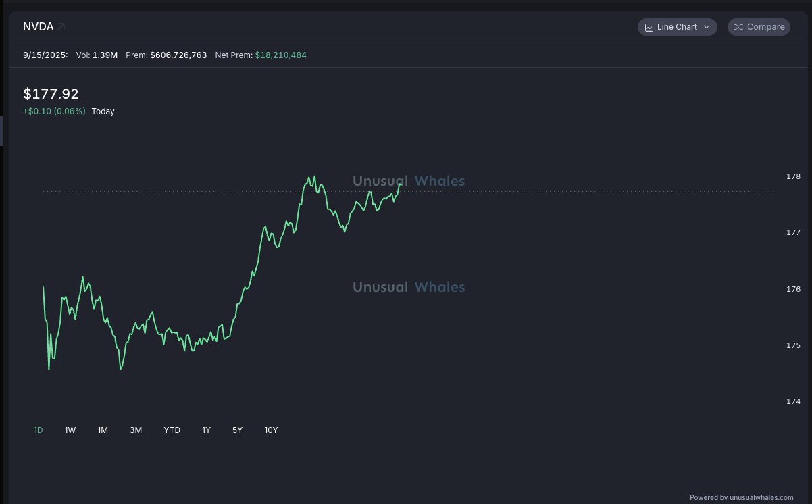
Task: Select the 1D timeframe
Action: click(x=38, y=430)
